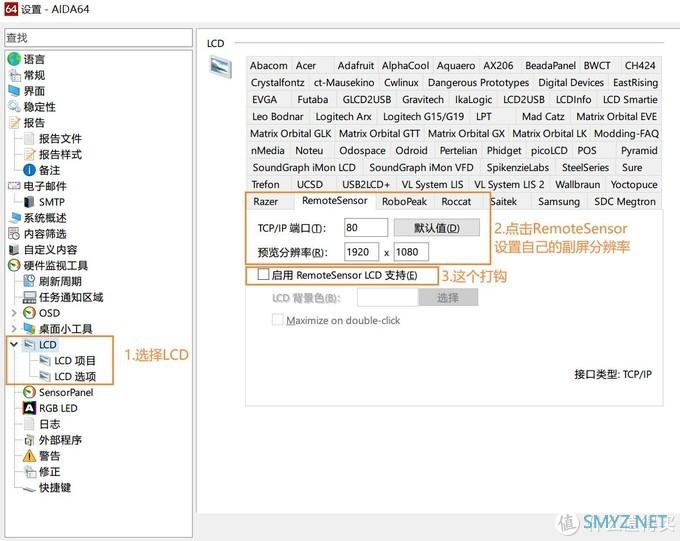680x541 pixels.
Task: Click the 快捷键 keyboard icon
Action: [29, 488]
